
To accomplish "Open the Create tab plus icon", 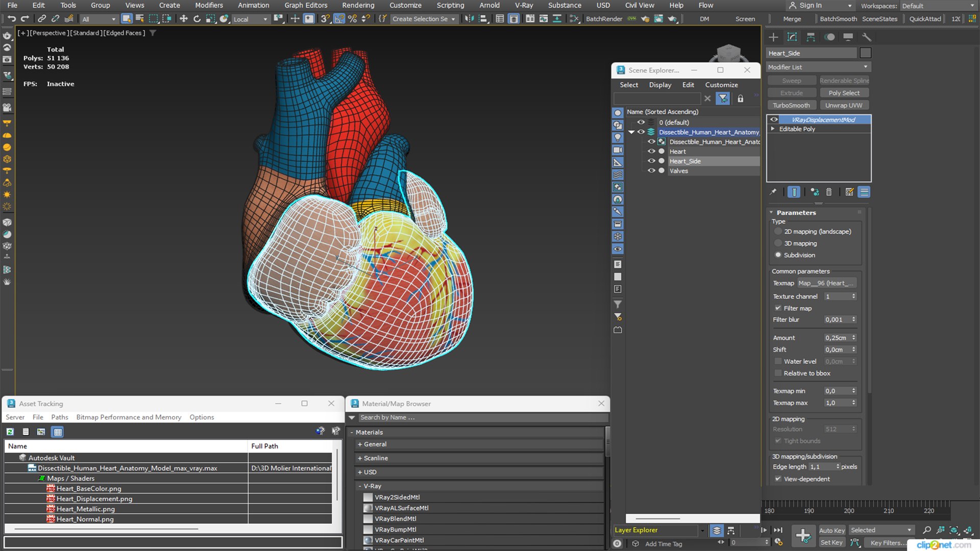I will tap(773, 37).
